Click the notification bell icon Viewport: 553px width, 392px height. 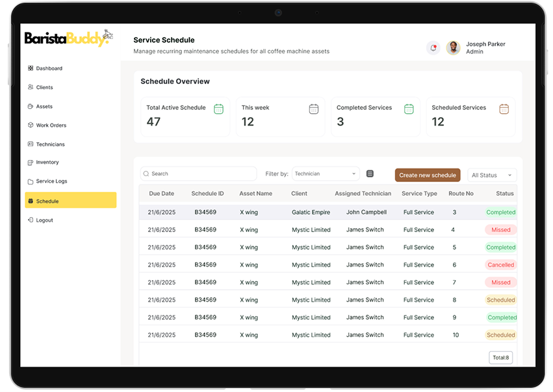coord(433,47)
